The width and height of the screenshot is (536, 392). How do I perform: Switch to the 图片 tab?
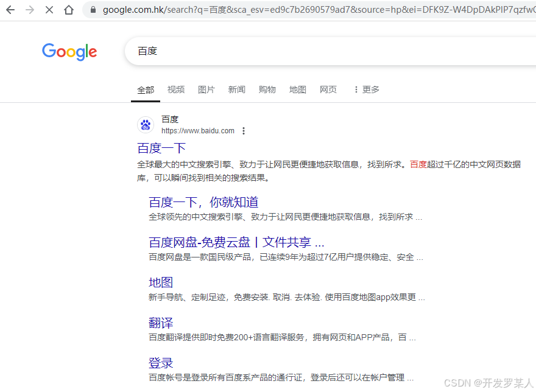(x=206, y=89)
